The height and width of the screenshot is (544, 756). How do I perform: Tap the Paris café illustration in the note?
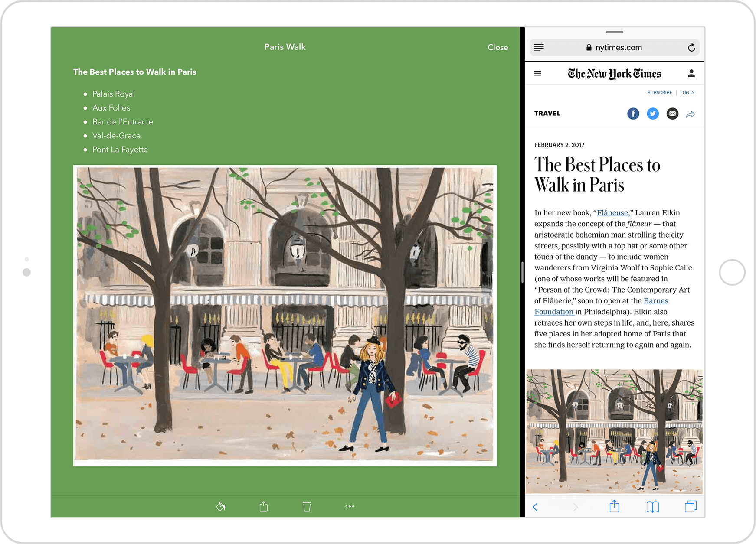(x=285, y=316)
